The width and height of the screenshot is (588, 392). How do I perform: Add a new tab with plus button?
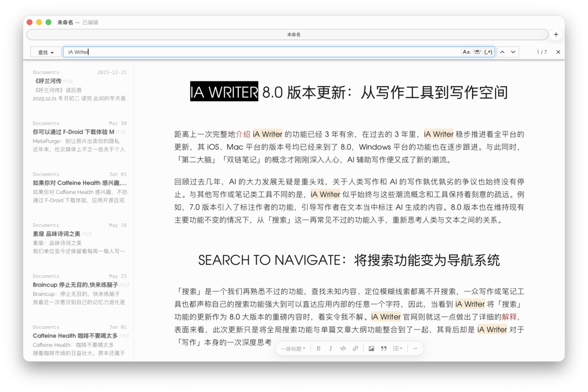tap(556, 35)
